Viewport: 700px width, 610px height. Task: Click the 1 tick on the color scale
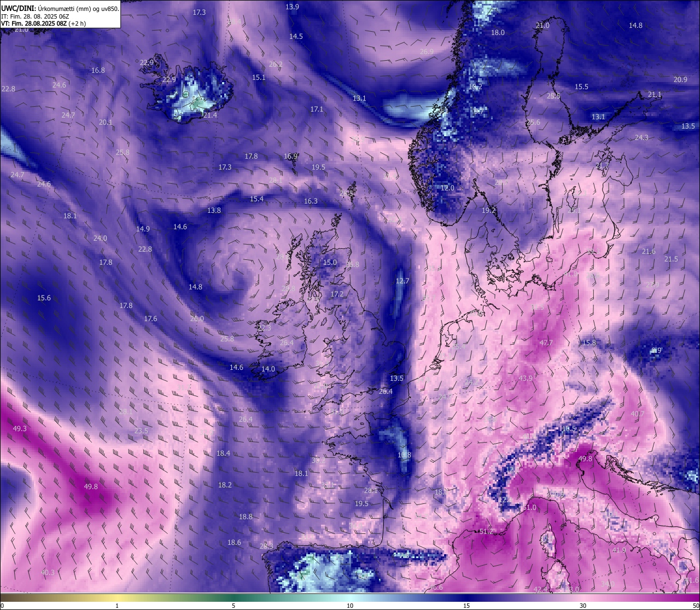pyautogui.click(x=117, y=605)
